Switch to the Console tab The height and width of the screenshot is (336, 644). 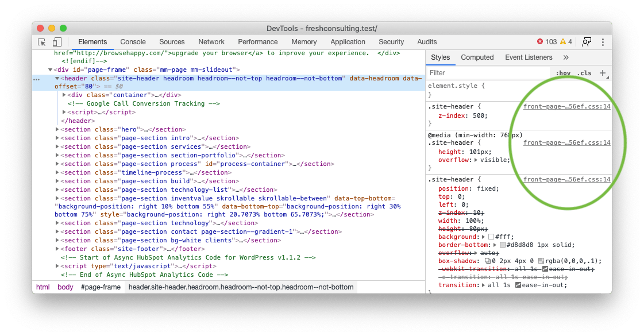(x=133, y=42)
